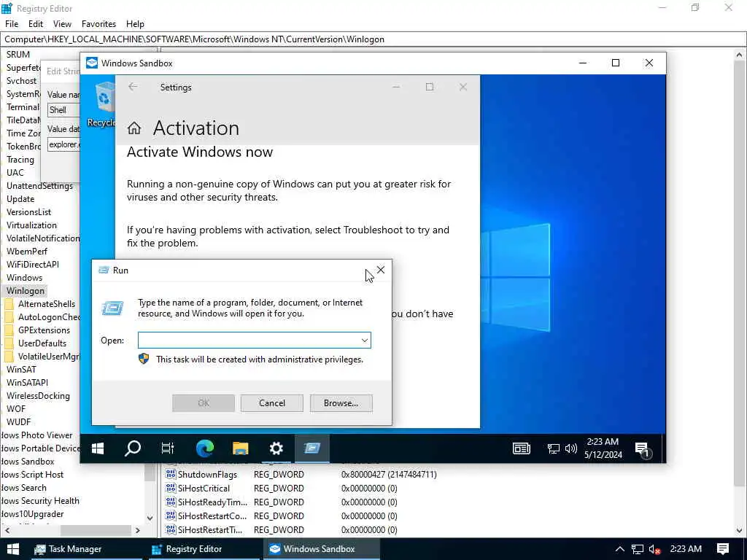Show hidden icons in host tray
The width and height of the screenshot is (747, 560).
(x=620, y=549)
